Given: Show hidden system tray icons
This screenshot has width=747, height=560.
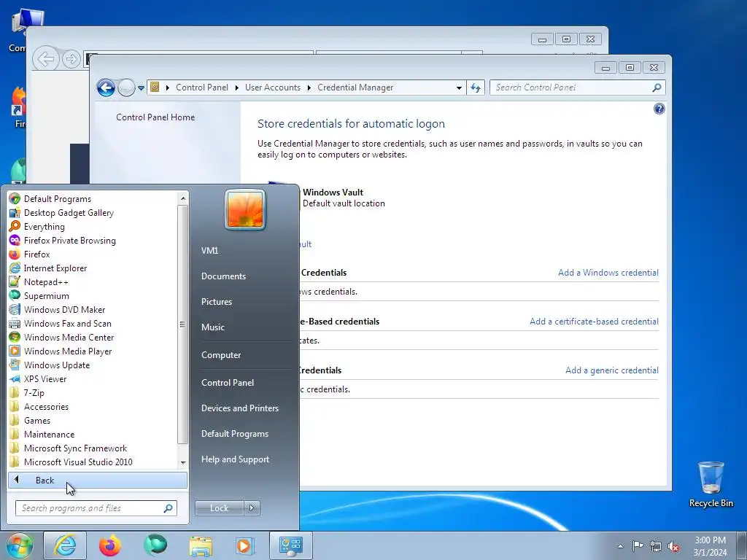Looking at the screenshot, I should pos(620,546).
